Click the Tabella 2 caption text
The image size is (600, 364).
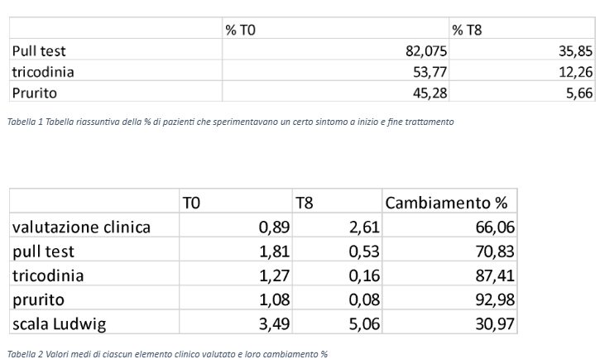[x=167, y=354]
